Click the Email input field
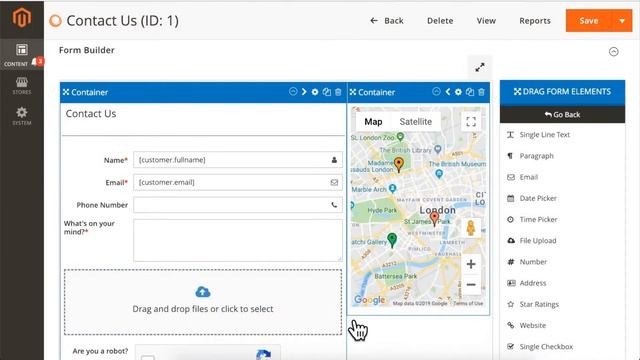This screenshot has height=360, width=640. pyautogui.click(x=238, y=182)
